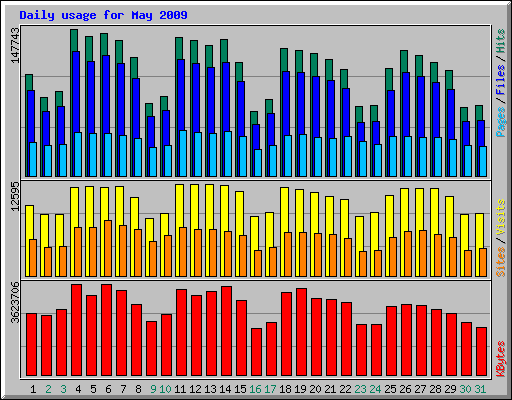Screen dimensions: 512x400
Task: Click the cyan pages bar for day 18
Action: [x=288, y=156]
